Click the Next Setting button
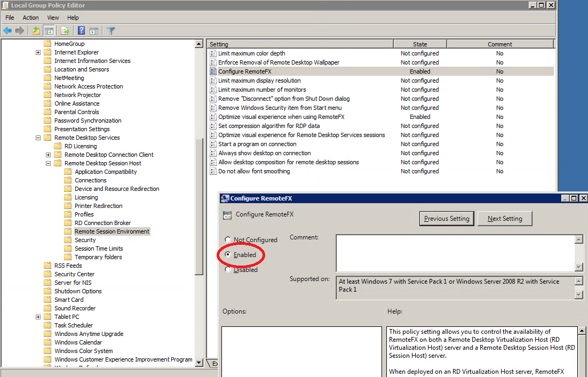 pyautogui.click(x=505, y=219)
